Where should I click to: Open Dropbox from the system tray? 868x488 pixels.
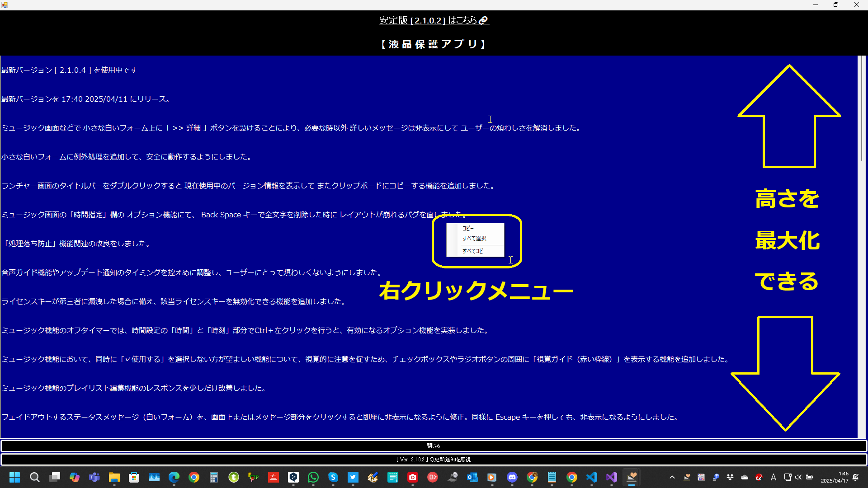(730, 478)
